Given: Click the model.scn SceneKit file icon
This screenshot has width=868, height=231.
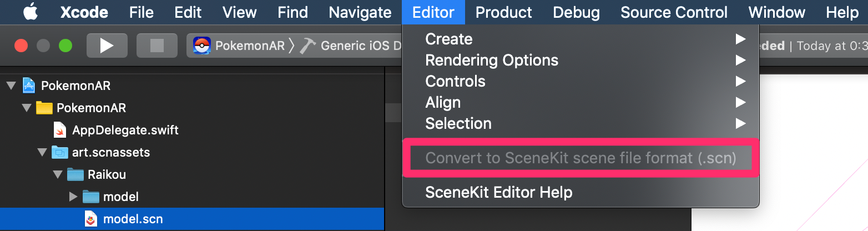Looking at the screenshot, I should pyautogui.click(x=92, y=219).
